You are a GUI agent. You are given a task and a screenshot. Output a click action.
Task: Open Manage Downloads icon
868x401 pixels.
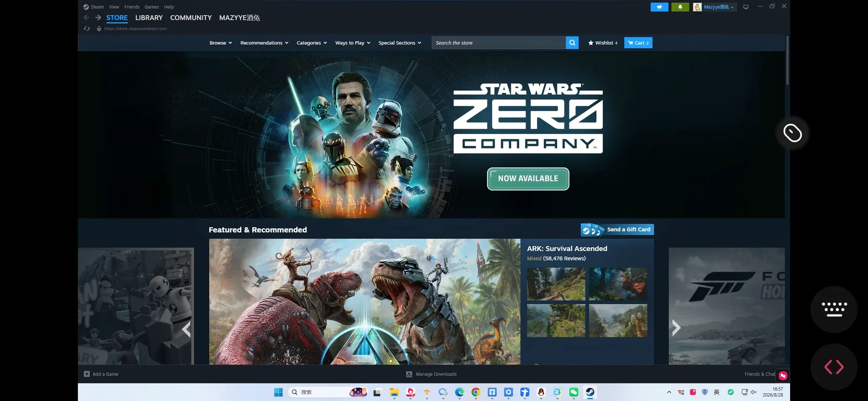click(x=409, y=374)
